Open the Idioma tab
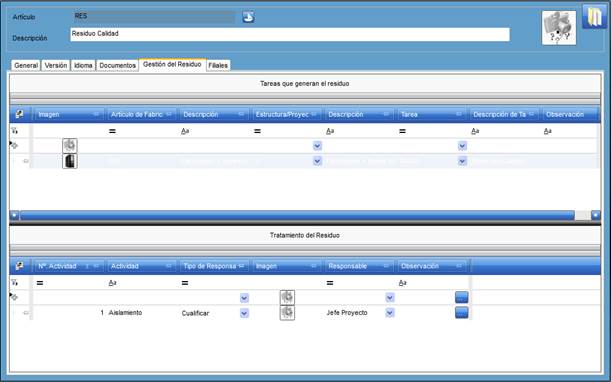The image size is (611, 382). 83,65
